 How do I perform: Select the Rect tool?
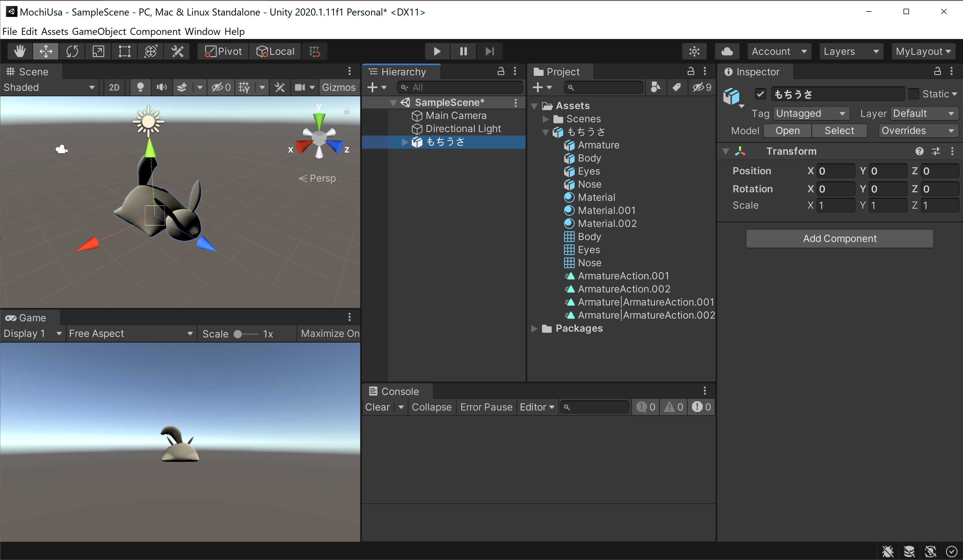point(125,51)
